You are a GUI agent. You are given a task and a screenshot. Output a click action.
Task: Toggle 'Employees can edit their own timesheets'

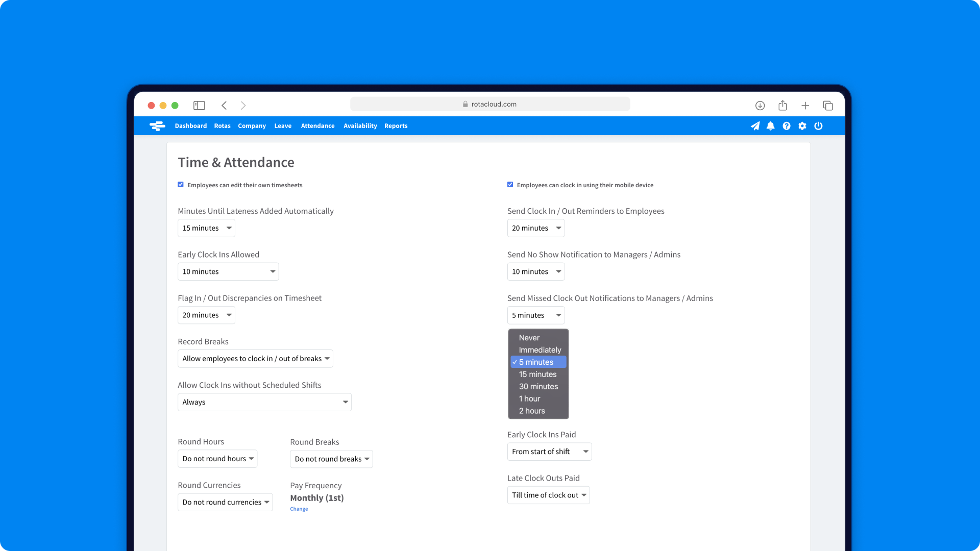click(180, 184)
